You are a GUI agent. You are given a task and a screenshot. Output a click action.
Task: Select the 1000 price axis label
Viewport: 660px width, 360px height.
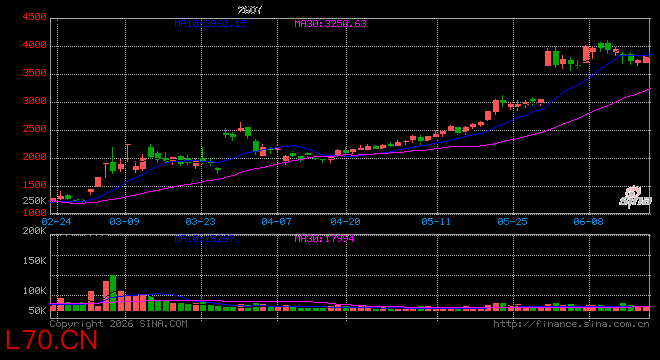coord(35,213)
